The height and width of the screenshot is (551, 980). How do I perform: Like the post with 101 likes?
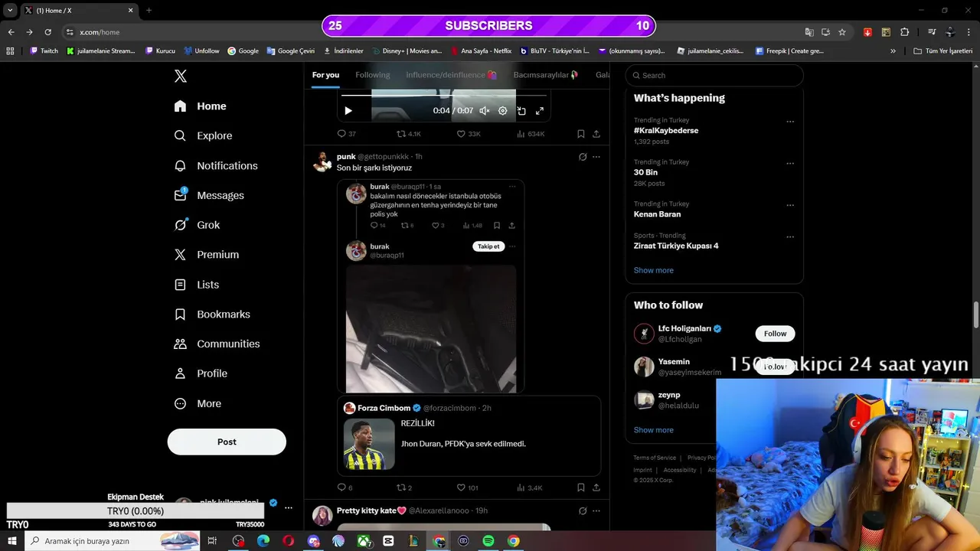click(x=467, y=487)
